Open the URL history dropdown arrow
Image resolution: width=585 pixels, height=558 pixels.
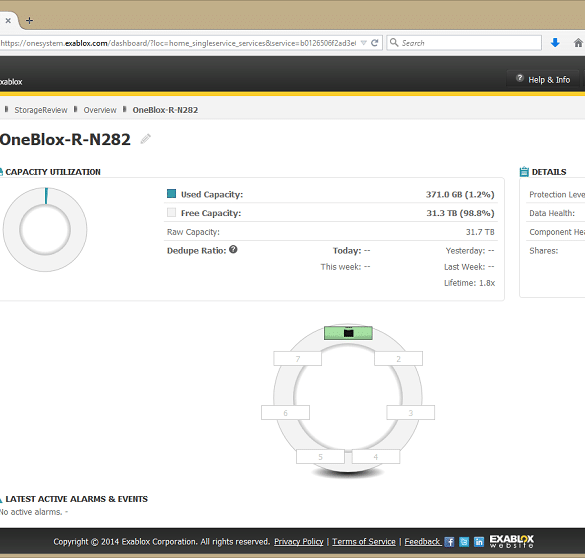click(364, 43)
